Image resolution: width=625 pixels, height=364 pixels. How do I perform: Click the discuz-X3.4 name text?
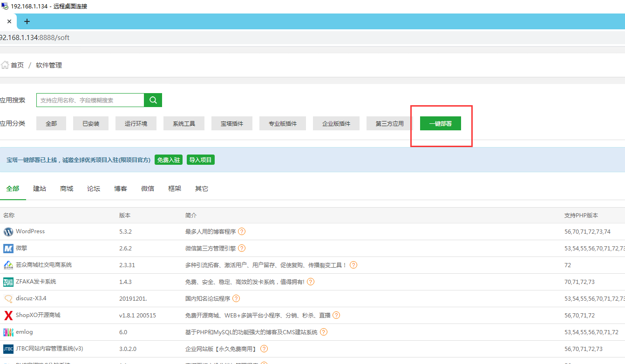[31, 298]
